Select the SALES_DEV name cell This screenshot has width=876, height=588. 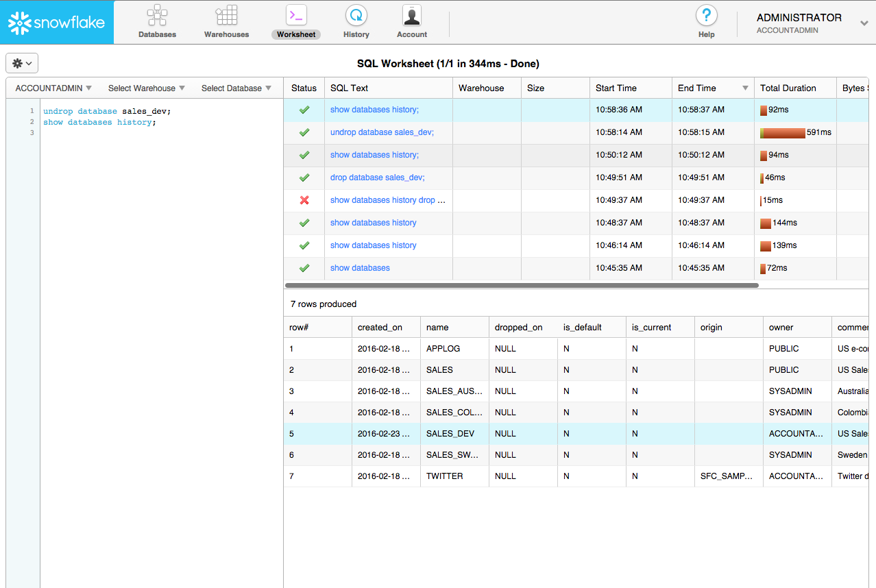(454, 433)
